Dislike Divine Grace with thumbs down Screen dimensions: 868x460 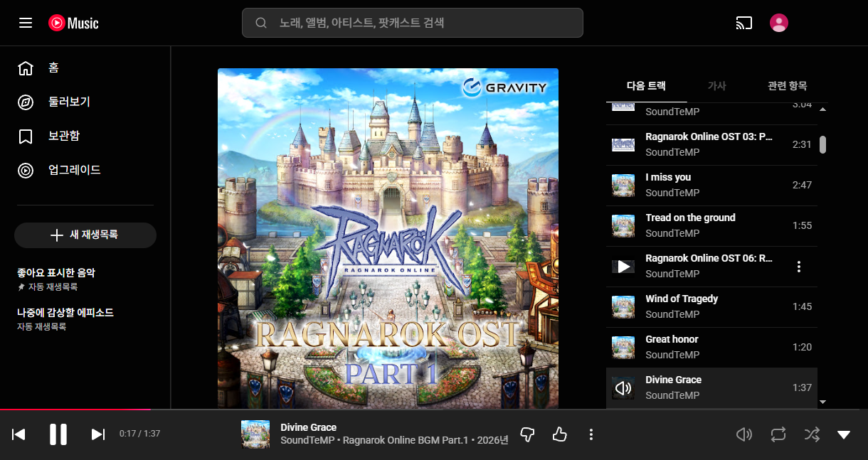[527, 434]
